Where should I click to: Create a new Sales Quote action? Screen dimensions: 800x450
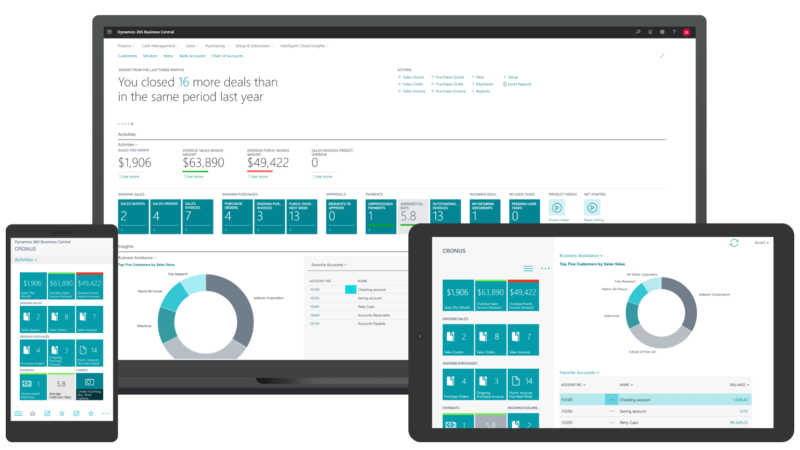411,77
